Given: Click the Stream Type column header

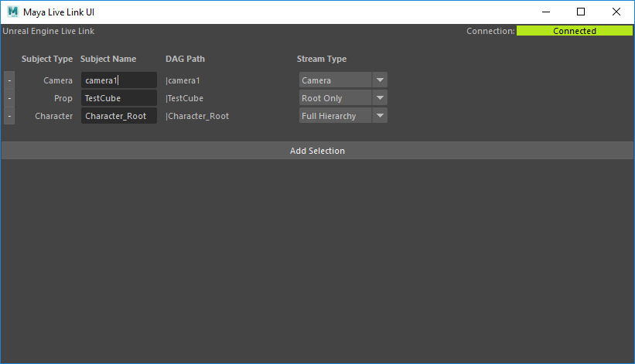Looking at the screenshot, I should tap(322, 59).
